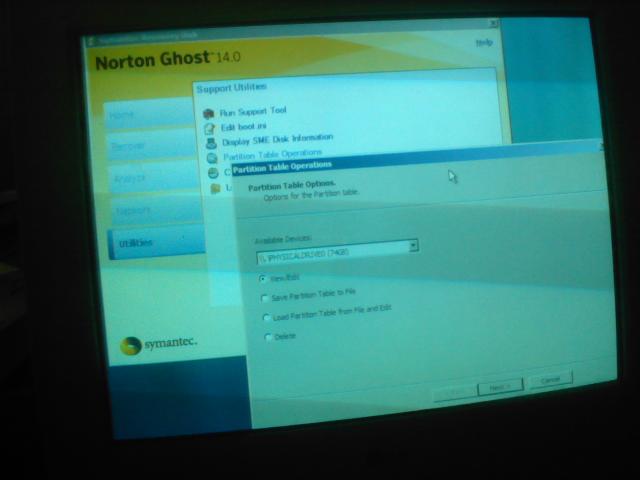Select the Delete radio option
640x480 pixels.
(268, 337)
